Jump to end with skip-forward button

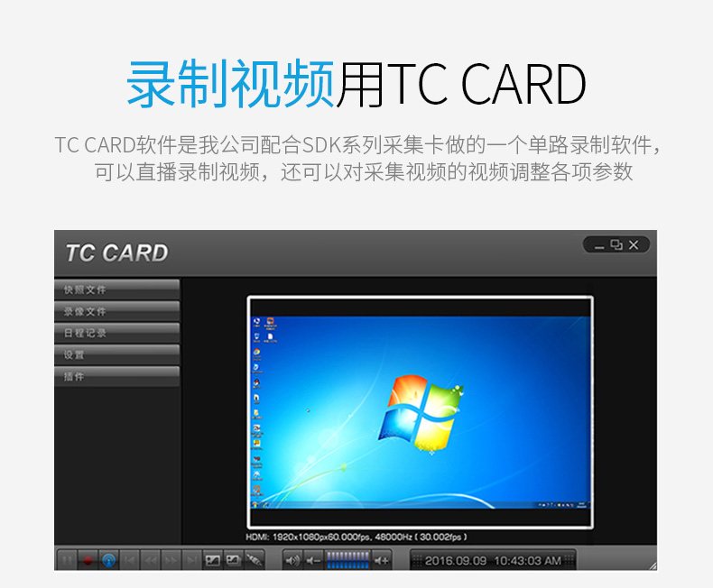[x=192, y=560]
